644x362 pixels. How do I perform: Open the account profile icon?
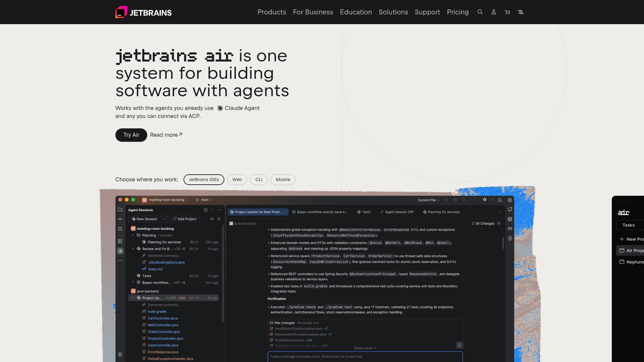[x=493, y=12]
